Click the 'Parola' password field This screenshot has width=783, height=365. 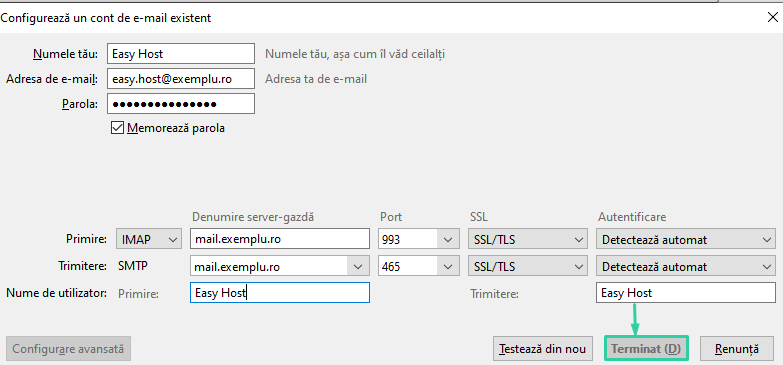pyautogui.click(x=181, y=103)
